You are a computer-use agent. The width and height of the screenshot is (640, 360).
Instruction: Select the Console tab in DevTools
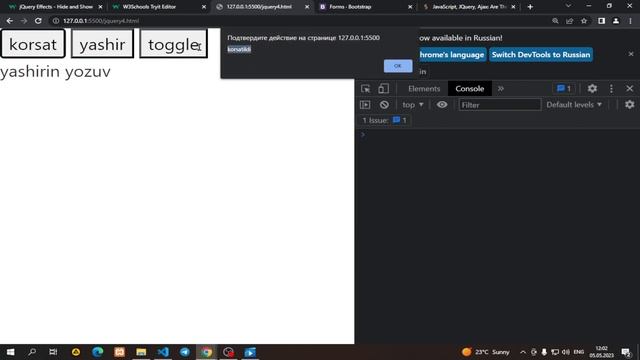point(469,89)
